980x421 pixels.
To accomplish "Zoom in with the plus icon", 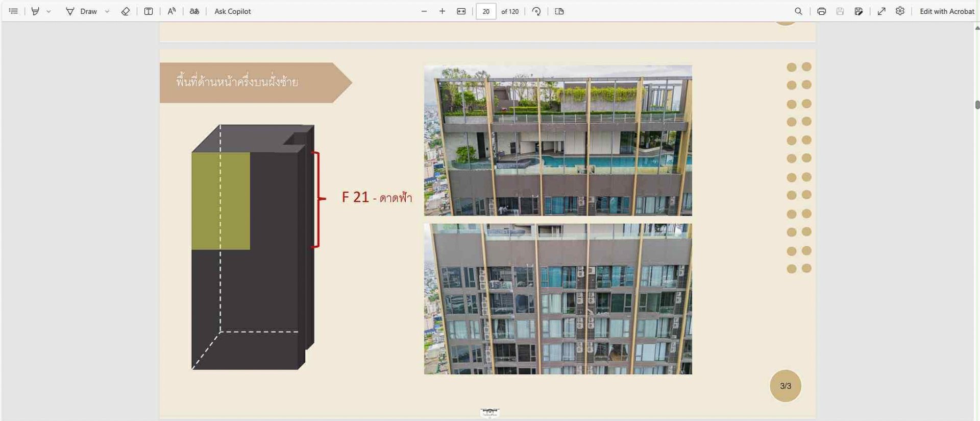I will 443,11.
